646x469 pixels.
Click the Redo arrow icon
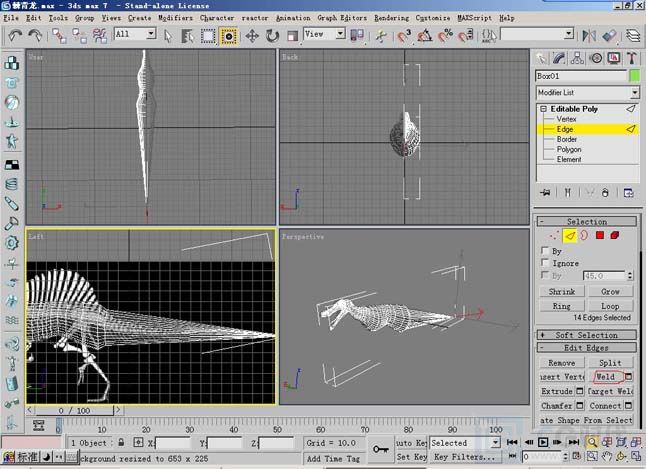(35, 36)
